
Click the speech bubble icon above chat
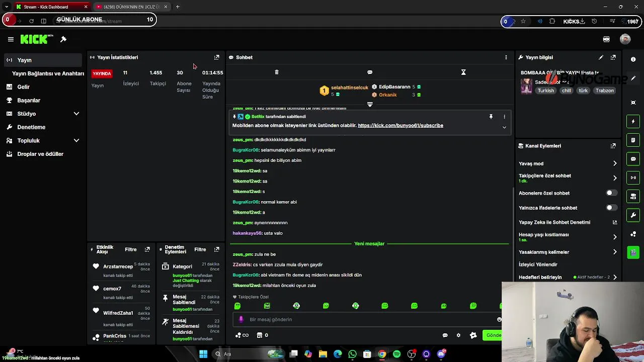click(370, 72)
